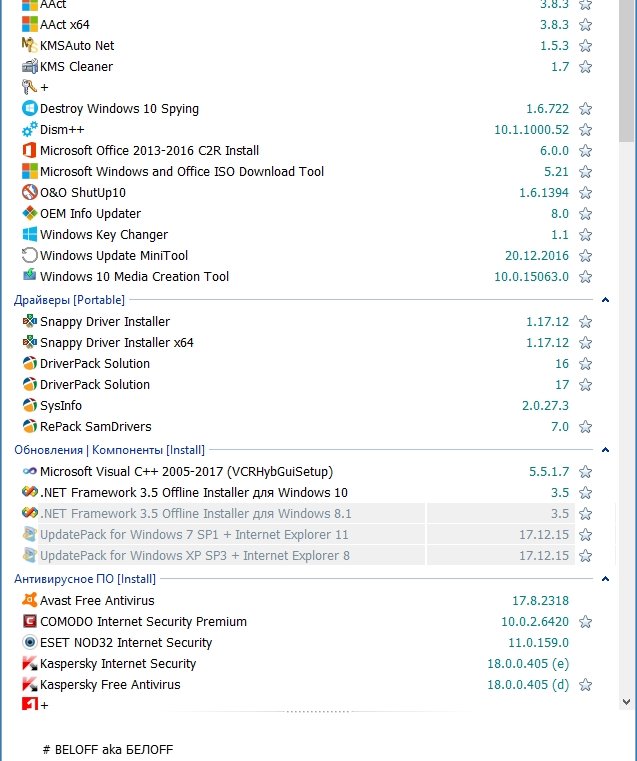Toggle favorite star for KMSAuto Net
Screen dimensions: 637x761
[x=586, y=45]
